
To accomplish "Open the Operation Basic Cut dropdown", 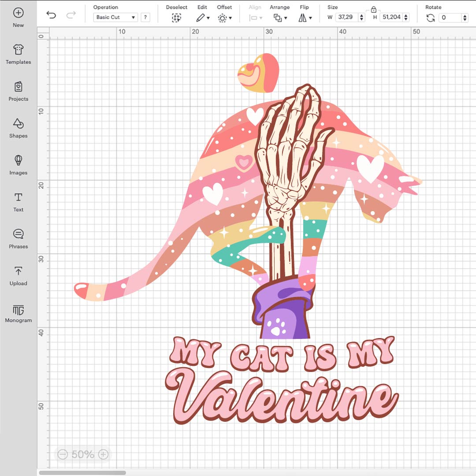I will 115,17.
